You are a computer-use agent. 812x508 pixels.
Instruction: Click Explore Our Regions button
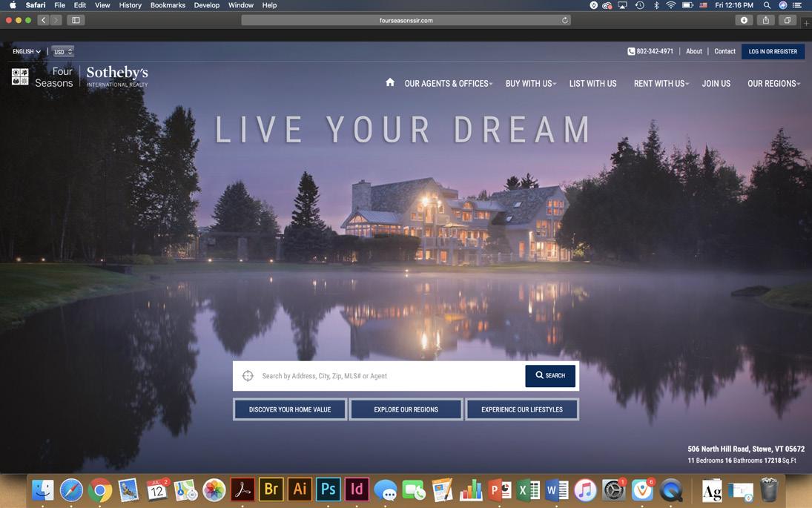406,409
